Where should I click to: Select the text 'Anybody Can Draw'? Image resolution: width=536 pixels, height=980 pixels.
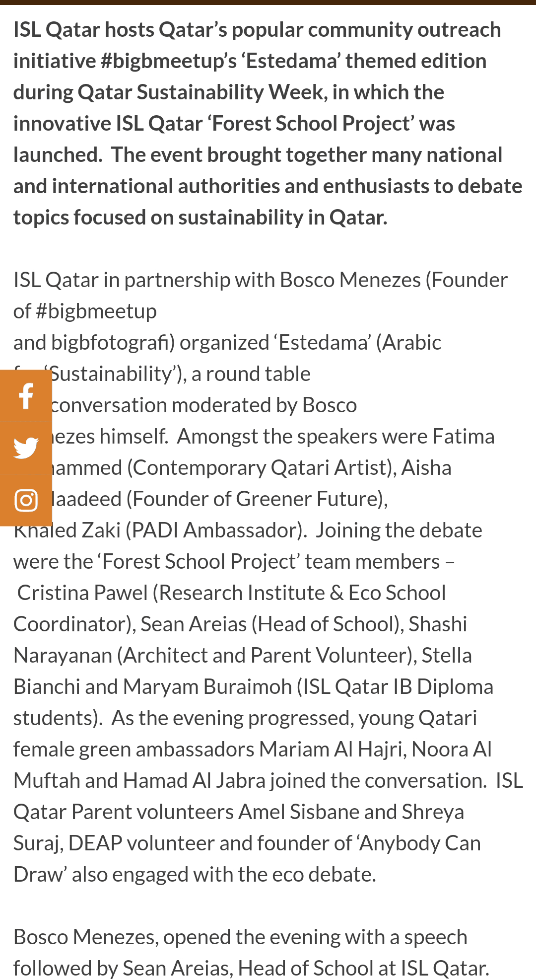(417, 843)
